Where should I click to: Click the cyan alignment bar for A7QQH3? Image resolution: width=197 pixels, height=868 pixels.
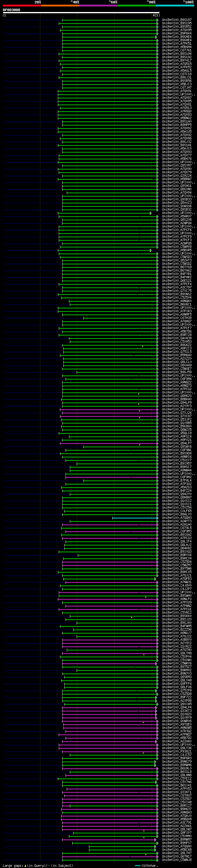135,518
